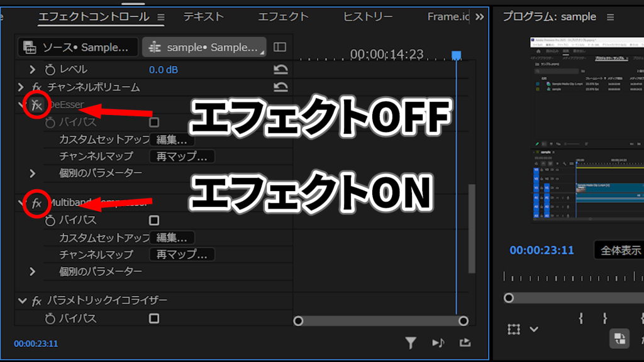644x362 pixels.
Task: Click the filter properties funnel icon
Action: 411,343
